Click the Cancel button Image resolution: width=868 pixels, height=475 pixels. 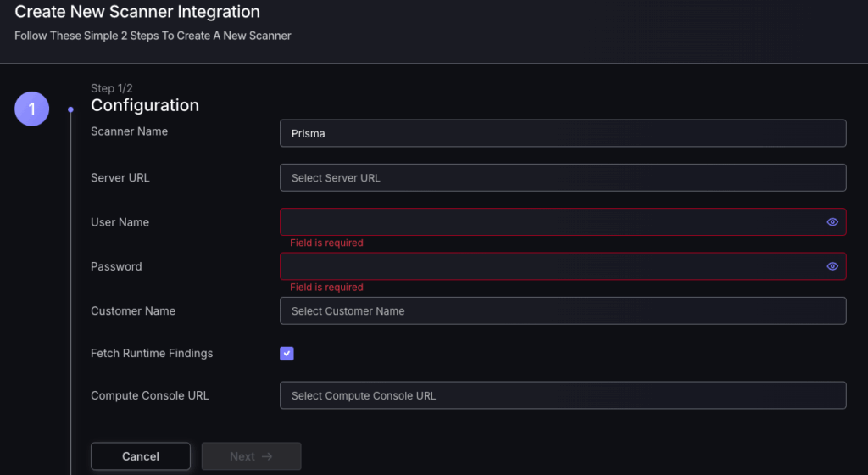[141, 456]
